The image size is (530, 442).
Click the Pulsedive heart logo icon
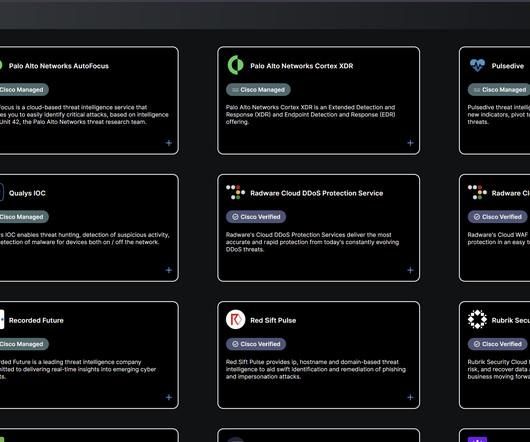coord(477,65)
